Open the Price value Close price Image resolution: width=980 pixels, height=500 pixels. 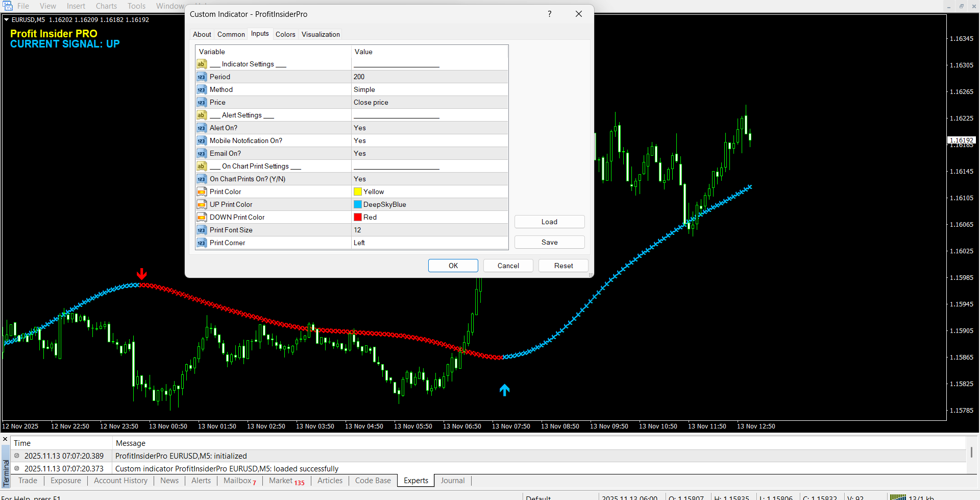[371, 102]
